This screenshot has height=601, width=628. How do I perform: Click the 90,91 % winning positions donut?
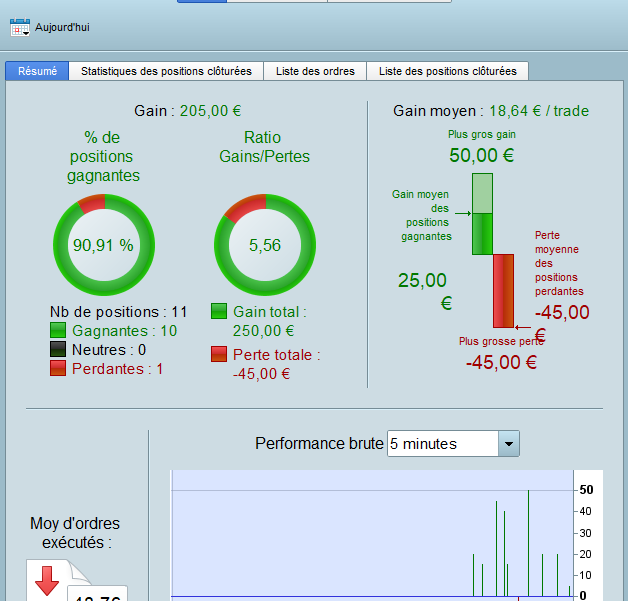(104, 245)
